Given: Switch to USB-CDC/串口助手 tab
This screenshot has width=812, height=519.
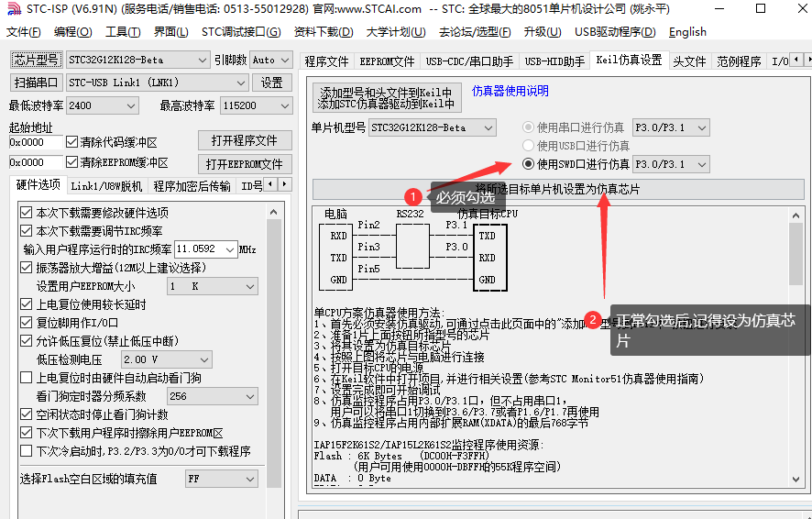Looking at the screenshot, I should [469, 61].
